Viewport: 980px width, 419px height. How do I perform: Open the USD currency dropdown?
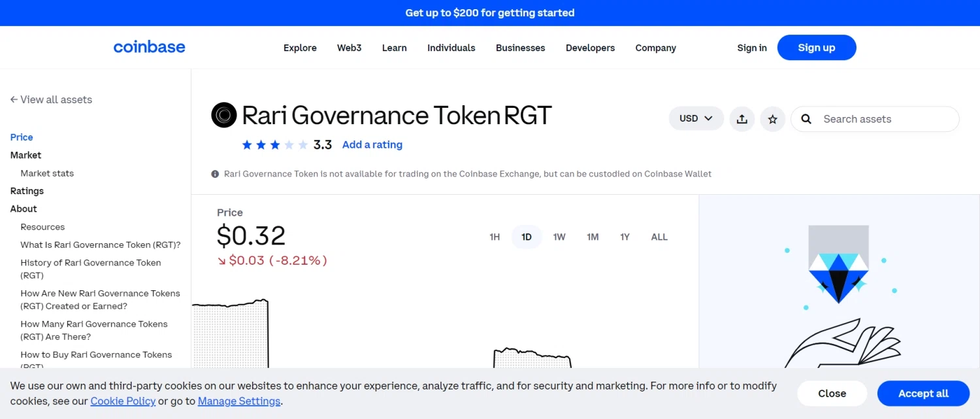[696, 119]
